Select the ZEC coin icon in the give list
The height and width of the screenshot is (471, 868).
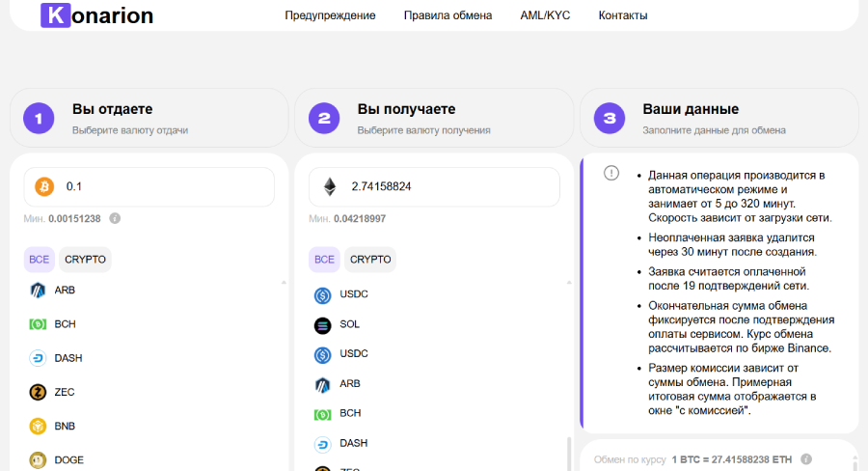click(39, 392)
